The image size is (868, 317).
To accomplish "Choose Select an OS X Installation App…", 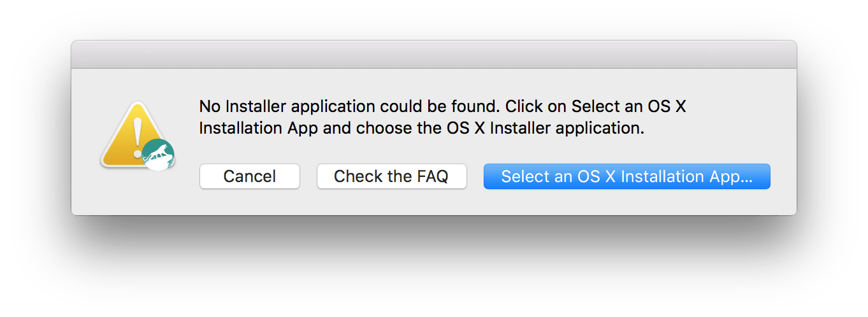I will pos(627,176).
